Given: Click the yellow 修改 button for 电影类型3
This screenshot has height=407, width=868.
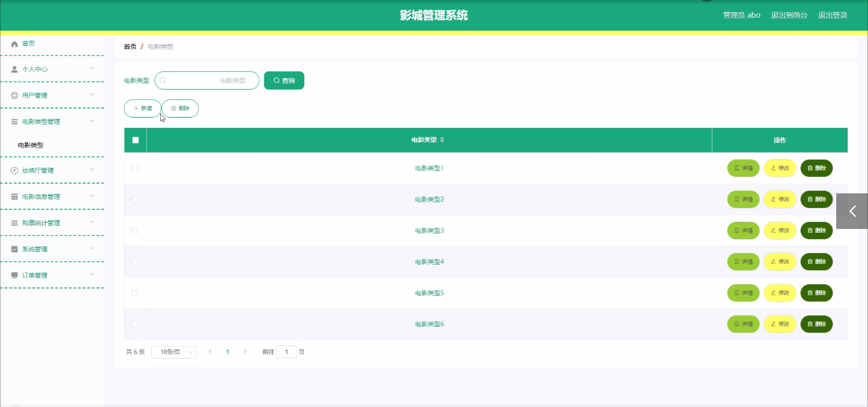Looking at the screenshot, I should point(780,231).
